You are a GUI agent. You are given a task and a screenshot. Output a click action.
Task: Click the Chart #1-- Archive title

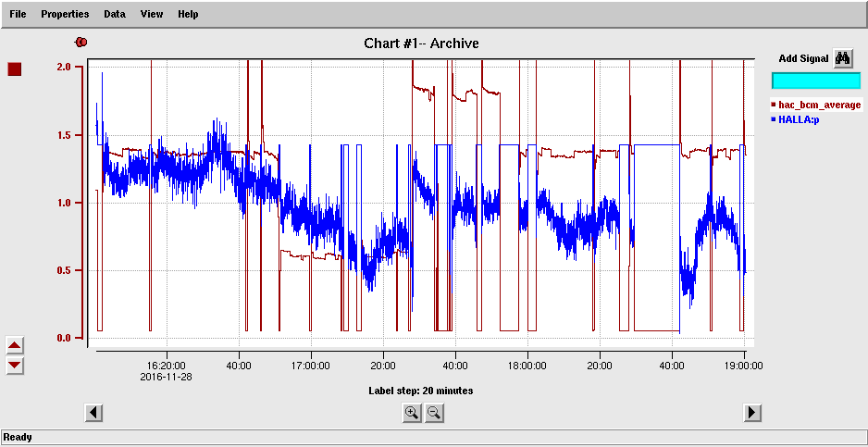click(x=421, y=43)
